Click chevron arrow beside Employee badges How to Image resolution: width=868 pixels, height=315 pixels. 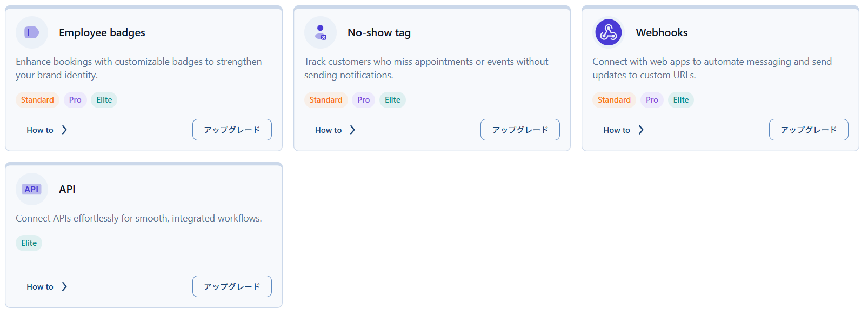tap(64, 130)
